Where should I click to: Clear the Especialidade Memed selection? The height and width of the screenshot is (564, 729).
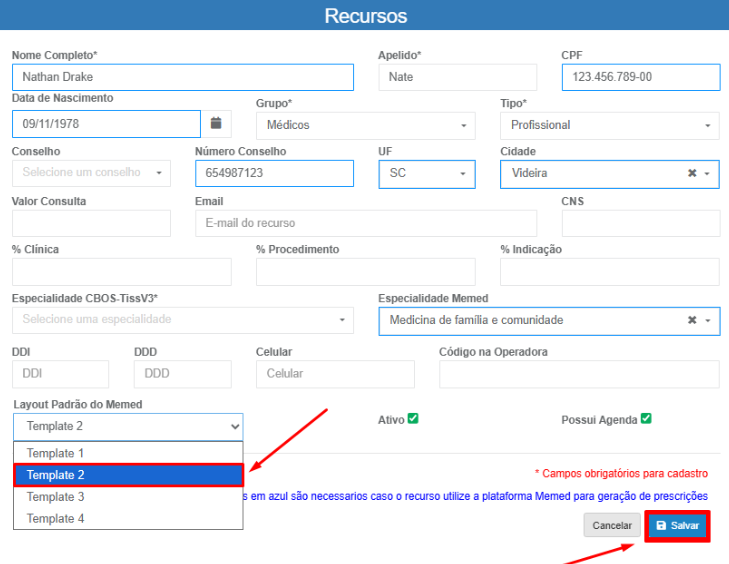click(x=692, y=320)
